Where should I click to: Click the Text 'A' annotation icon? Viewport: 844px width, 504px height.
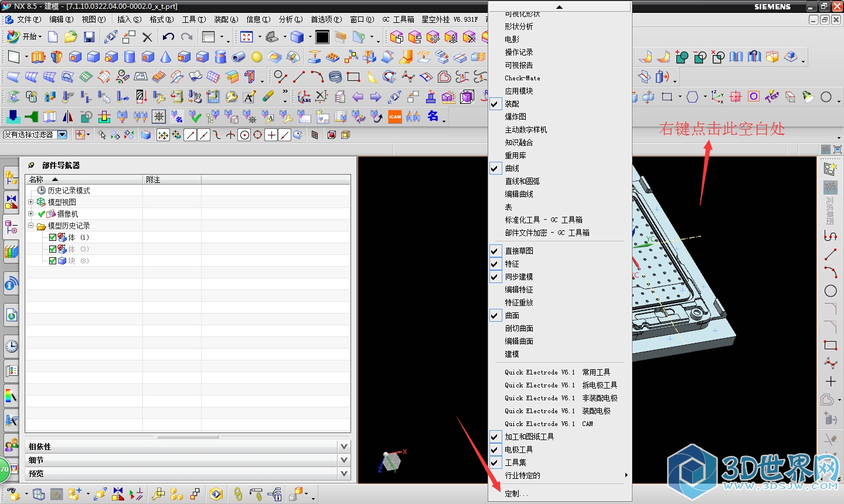[x=250, y=97]
